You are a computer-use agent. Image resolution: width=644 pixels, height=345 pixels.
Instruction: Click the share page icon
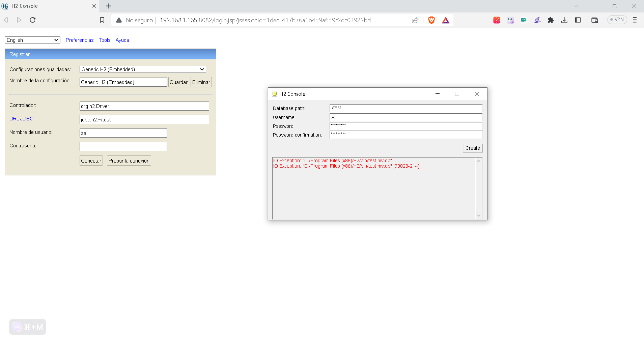pyautogui.click(x=415, y=20)
